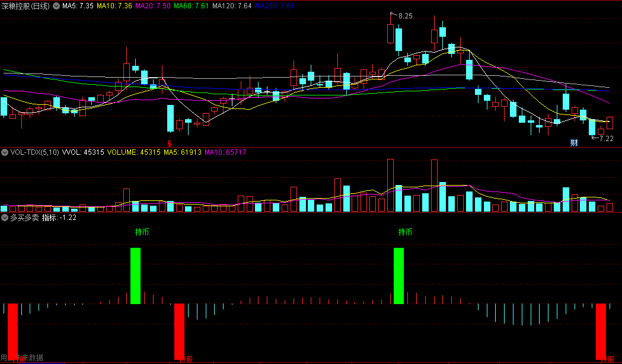Click the MA60: 7.61 green label
622x364 pixels.
click(x=191, y=6)
